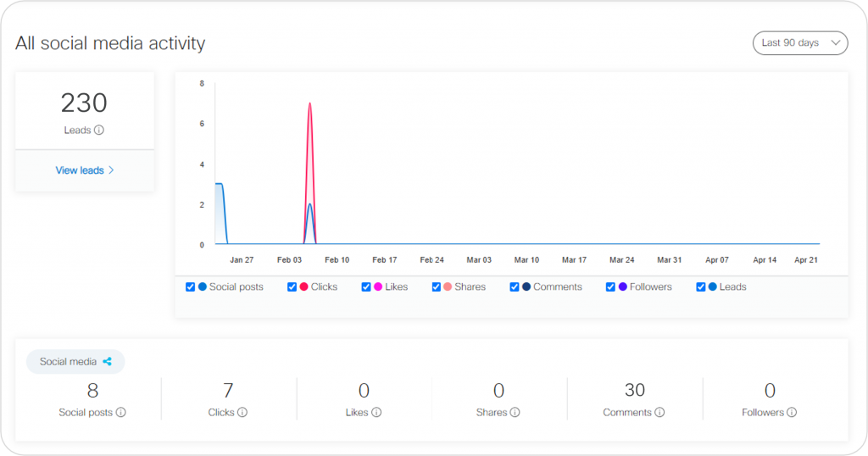Click the 230 leads count
The height and width of the screenshot is (456, 868).
(84, 103)
